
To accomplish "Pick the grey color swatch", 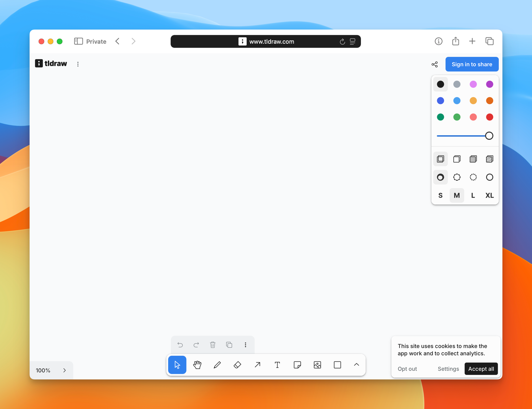I will (457, 84).
